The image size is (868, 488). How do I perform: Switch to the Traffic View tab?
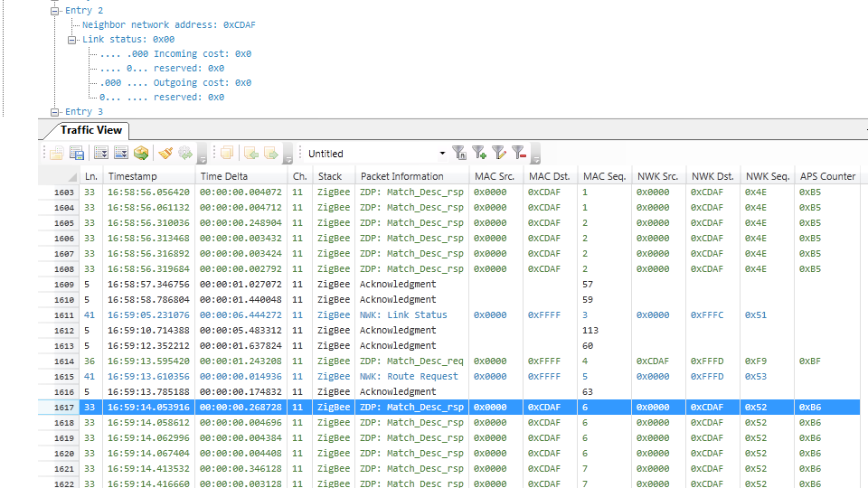point(90,130)
